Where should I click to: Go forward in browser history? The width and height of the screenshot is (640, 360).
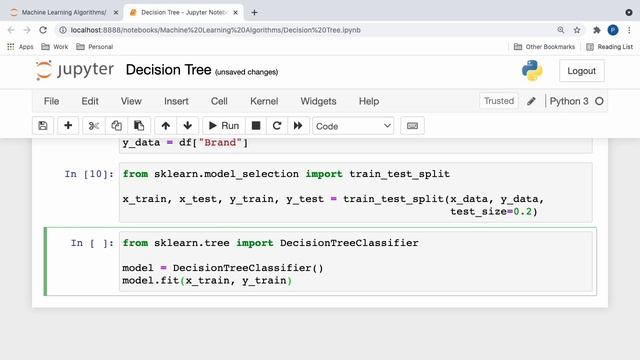tap(27, 30)
